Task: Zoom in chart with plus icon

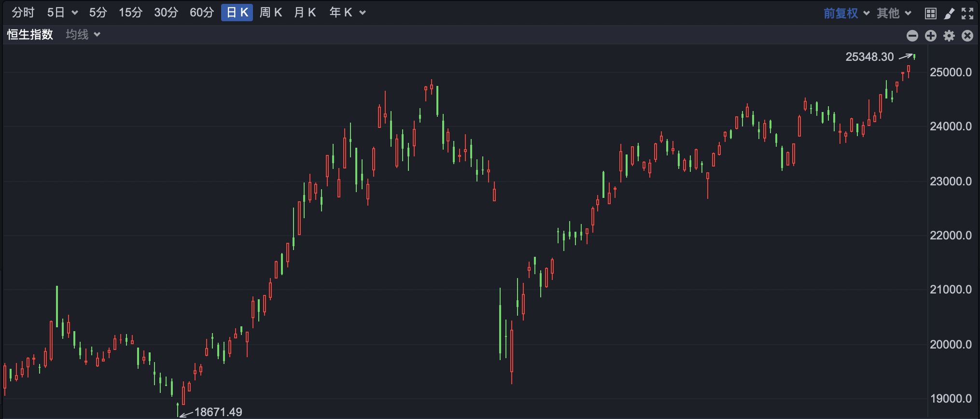Action: (x=930, y=35)
